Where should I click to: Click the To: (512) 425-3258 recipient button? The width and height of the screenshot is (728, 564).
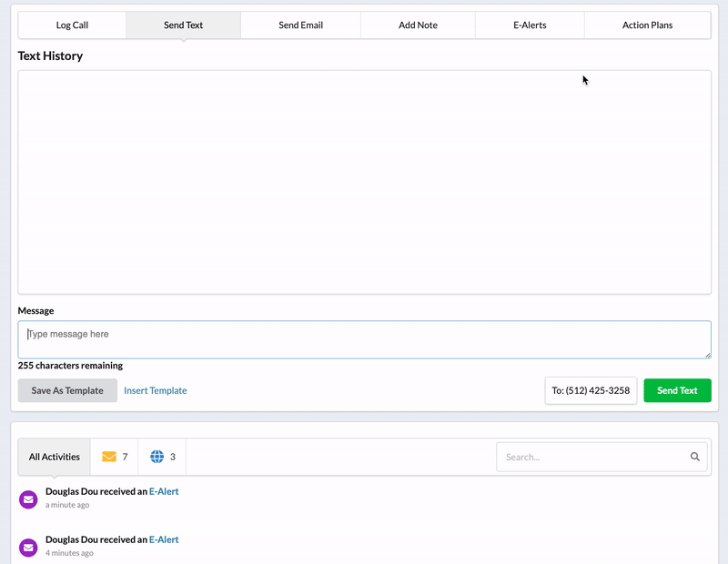[591, 390]
